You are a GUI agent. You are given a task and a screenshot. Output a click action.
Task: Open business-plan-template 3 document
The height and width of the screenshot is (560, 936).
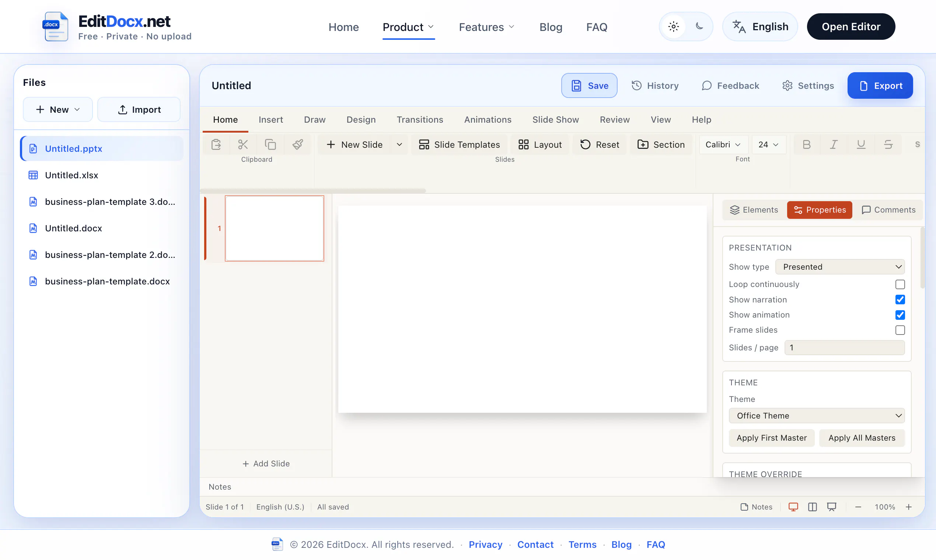point(102,202)
